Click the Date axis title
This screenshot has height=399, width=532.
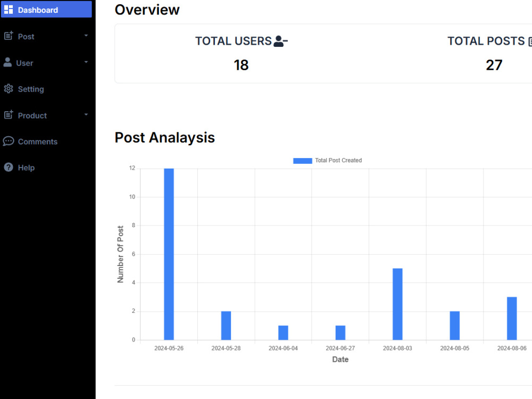[340, 359]
